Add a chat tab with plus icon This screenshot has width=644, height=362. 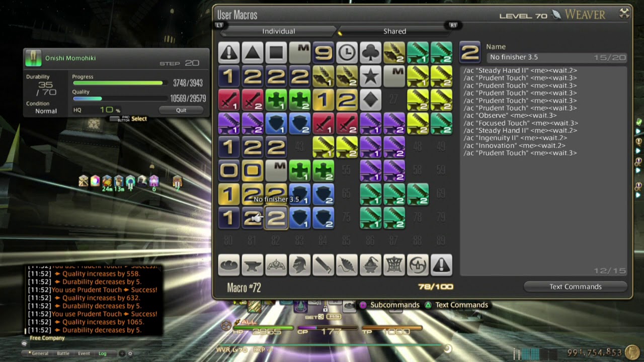122,353
